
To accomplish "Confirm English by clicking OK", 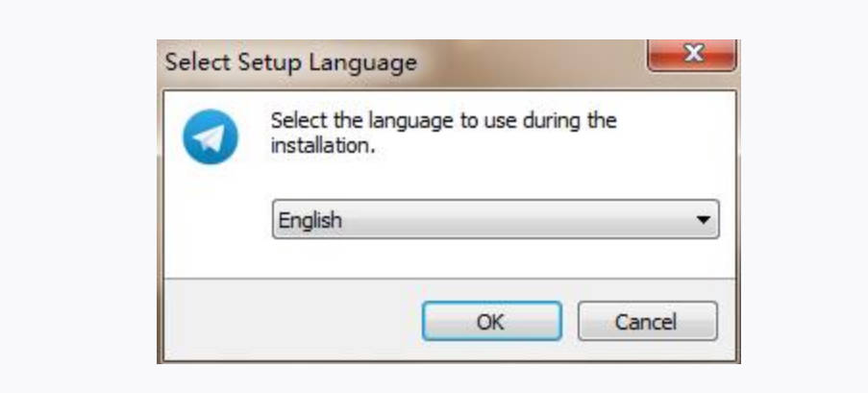I will [x=491, y=321].
